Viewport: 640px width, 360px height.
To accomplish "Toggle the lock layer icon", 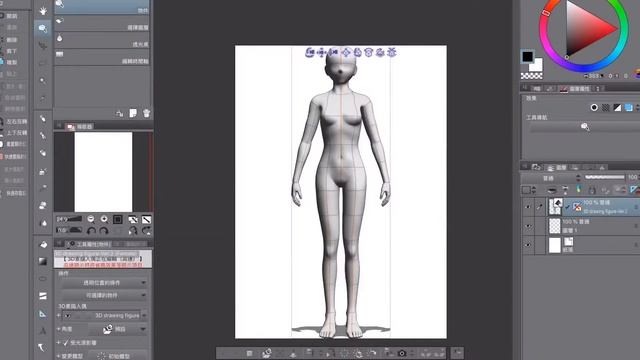I will (x=592, y=190).
